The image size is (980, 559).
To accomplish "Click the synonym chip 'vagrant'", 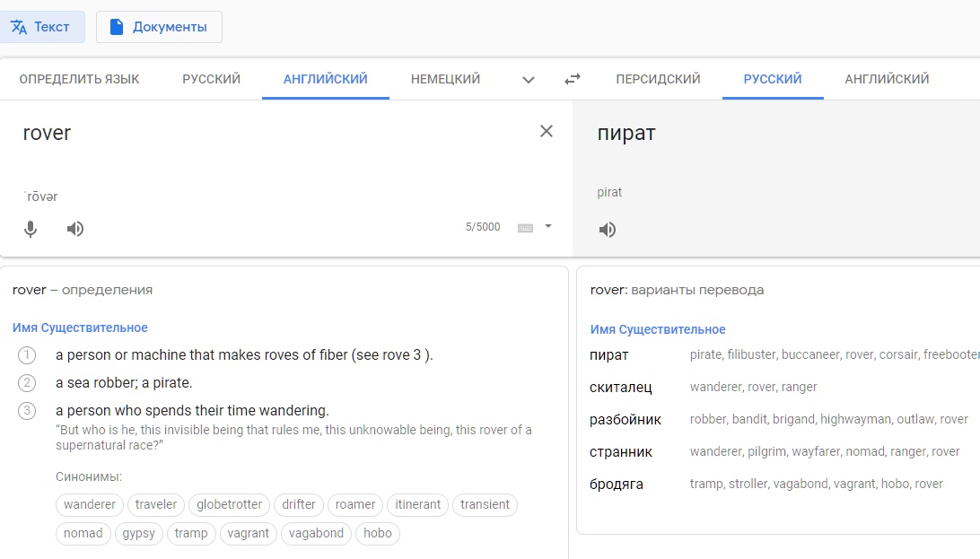I will 248,533.
